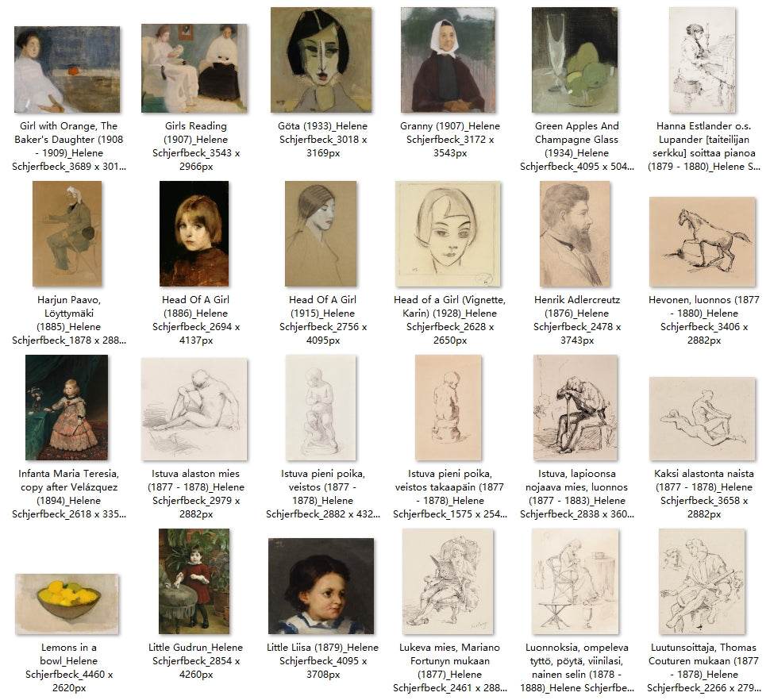Select Head Of A Girl (1915) thumbnail
Image resolution: width=770 pixels, height=700 pixels.
click(321, 233)
